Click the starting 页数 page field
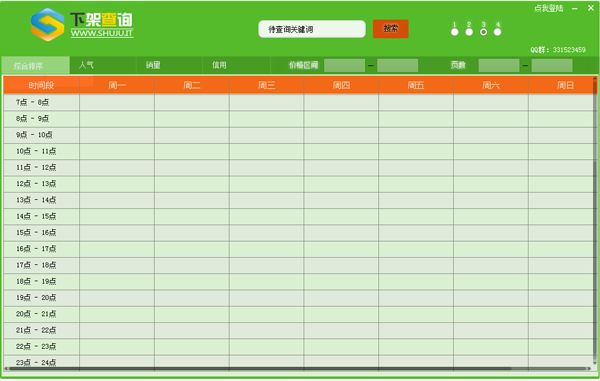Viewport: 600px width, 381px height. click(x=499, y=65)
